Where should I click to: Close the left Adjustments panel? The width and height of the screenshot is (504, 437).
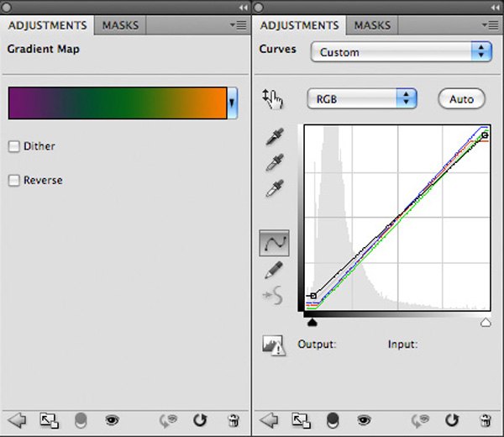pos(7,7)
